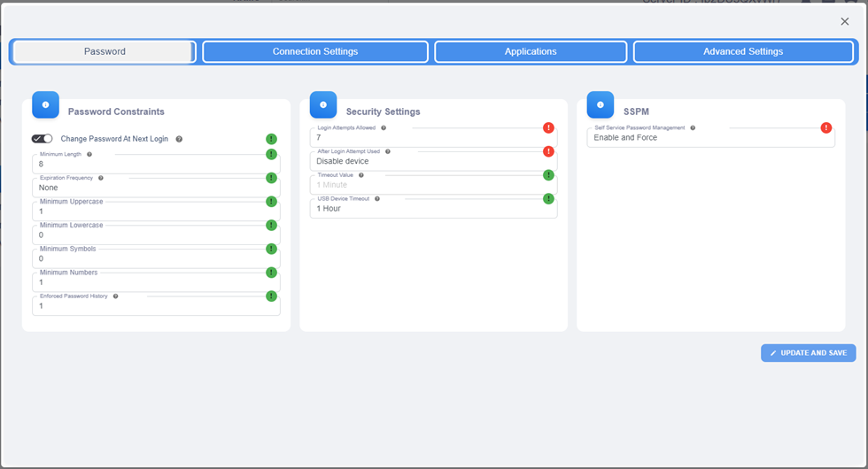Screen dimensions: 868x469
Task: Expand the USB Device Timeout dropdown
Action: point(432,209)
